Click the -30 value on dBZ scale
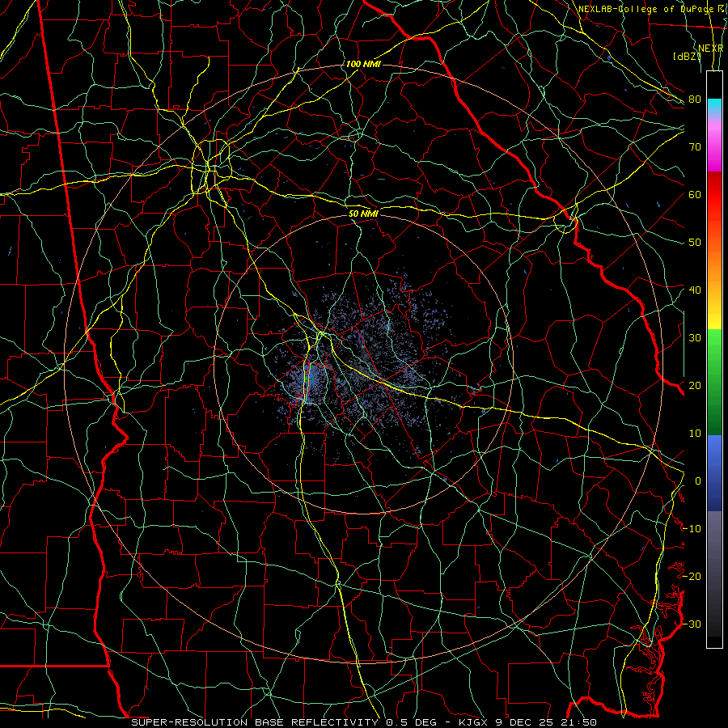The width and height of the screenshot is (728, 728). [692, 624]
